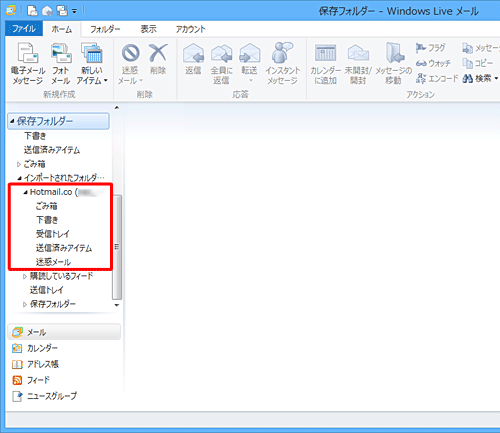500x433 pixels.
Task: Open the Feeds (フィード) shortcut
Action: [x=31, y=380]
